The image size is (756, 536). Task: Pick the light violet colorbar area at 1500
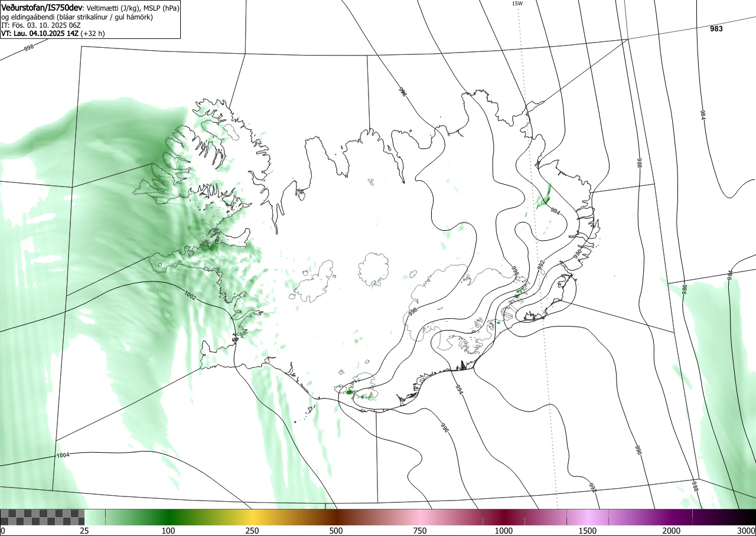pos(588,517)
